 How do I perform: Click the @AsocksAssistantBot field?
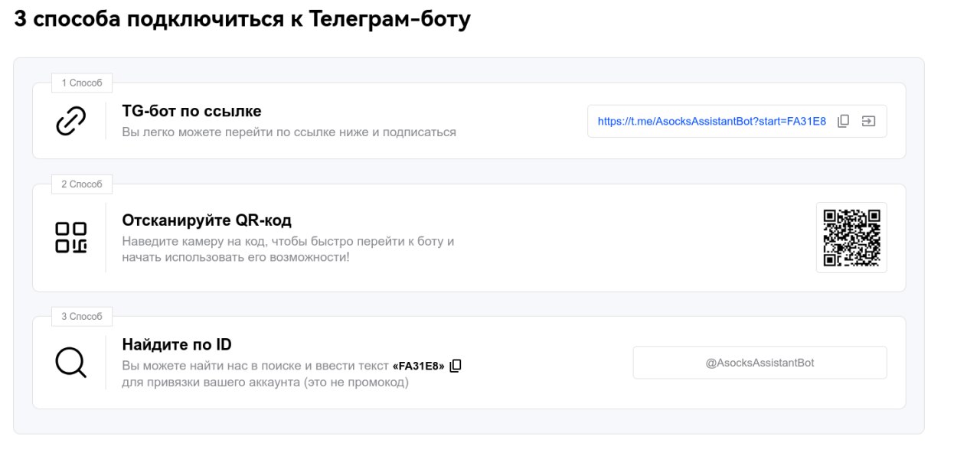[x=759, y=363]
